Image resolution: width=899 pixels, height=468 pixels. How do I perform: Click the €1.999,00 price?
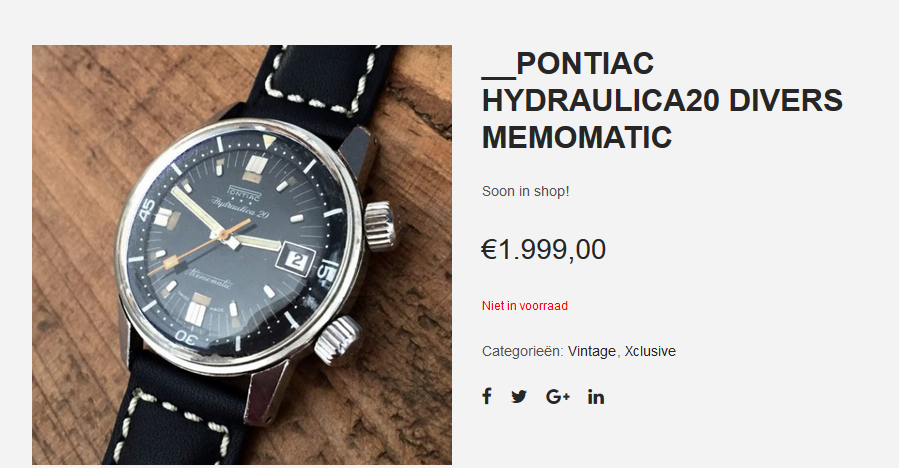click(544, 249)
